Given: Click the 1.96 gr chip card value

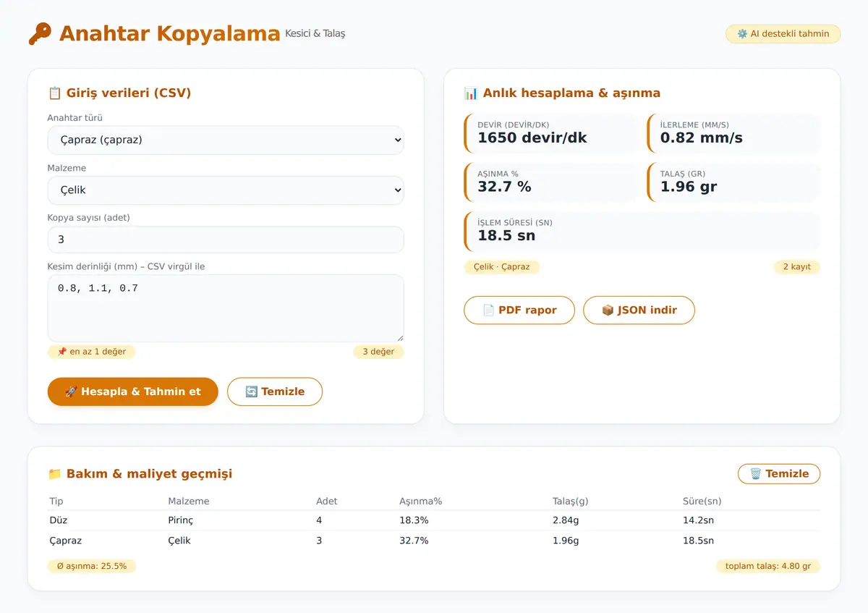Looking at the screenshot, I should click(689, 187).
